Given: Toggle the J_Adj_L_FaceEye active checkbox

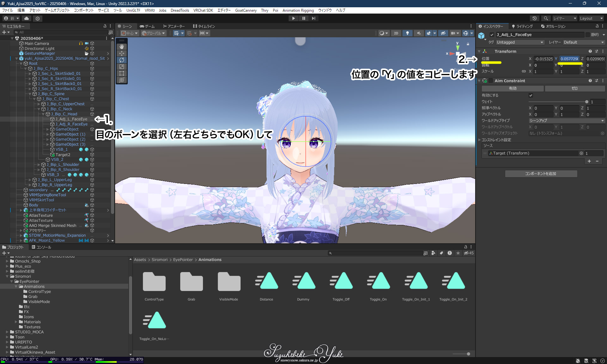Looking at the screenshot, I should pos(492,35).
